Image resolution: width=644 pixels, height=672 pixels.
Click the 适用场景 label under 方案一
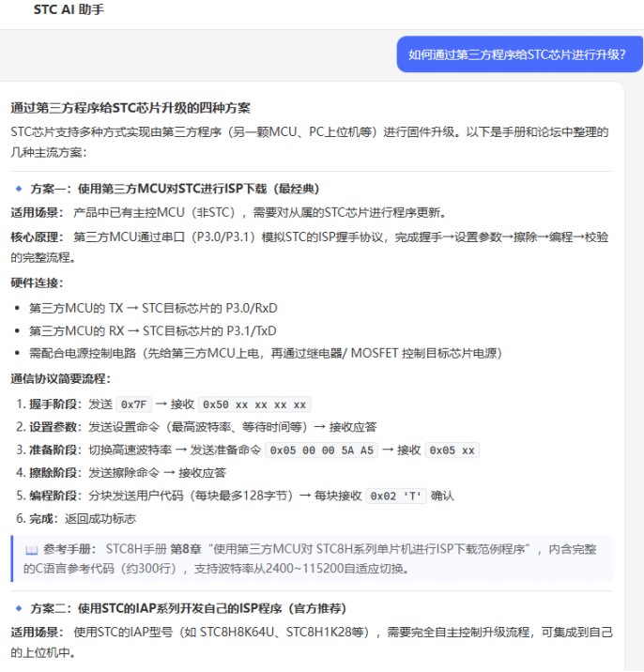37,212
